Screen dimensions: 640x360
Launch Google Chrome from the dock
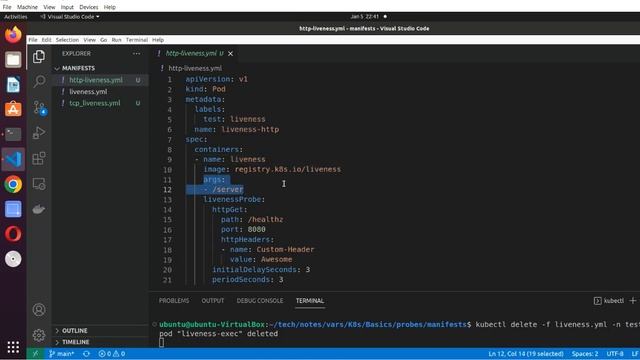pyautogui.click(x=13, y=184)
